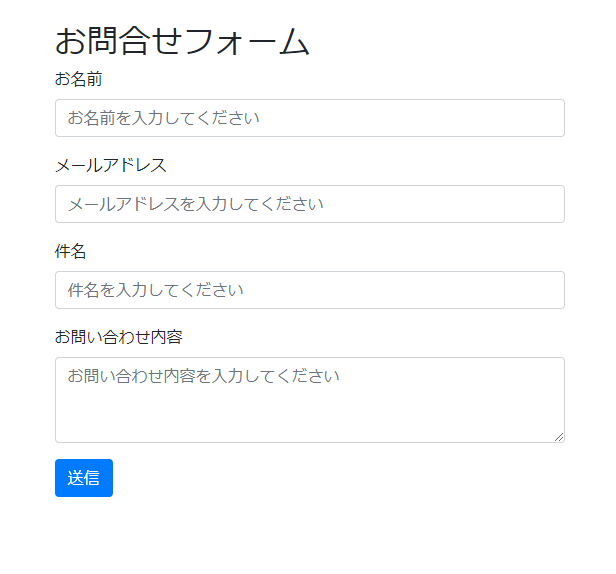Image resolution: width=616 pixels, height=574 pixels.
Task: Click the placeholder お名前を入力してください
Action: (x=163, y=118)
